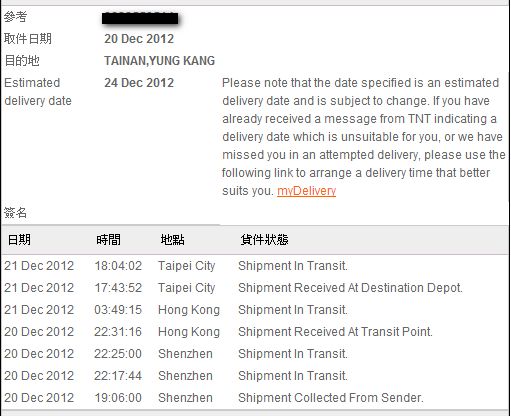Click the 簽名 signature label

[x=15, y=212]
